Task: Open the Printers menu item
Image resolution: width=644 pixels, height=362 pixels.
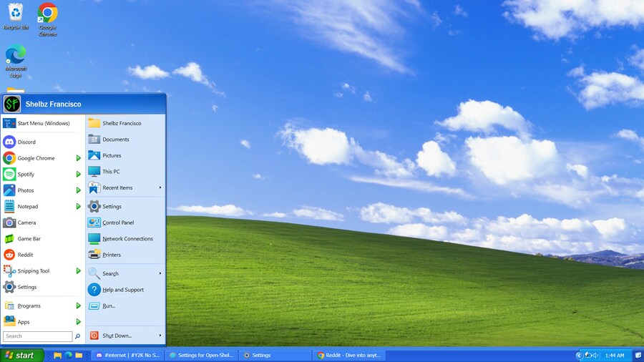Action: [x=111, y=255]
